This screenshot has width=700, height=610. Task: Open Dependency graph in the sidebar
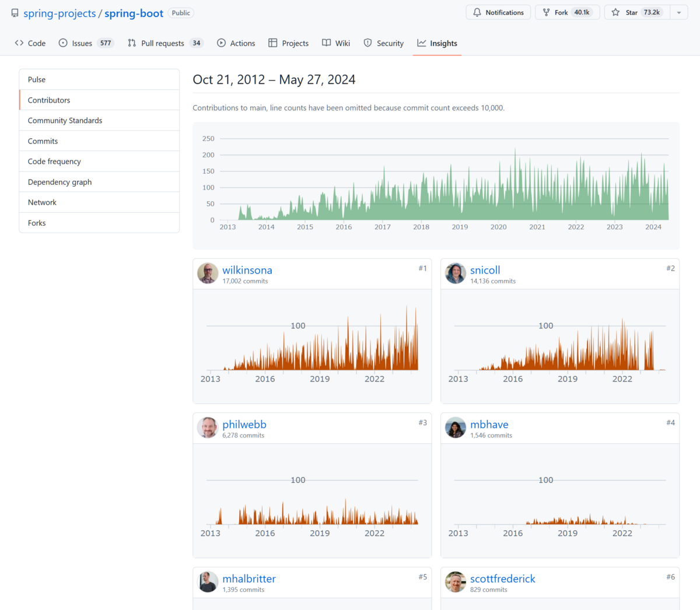(99, 181)
